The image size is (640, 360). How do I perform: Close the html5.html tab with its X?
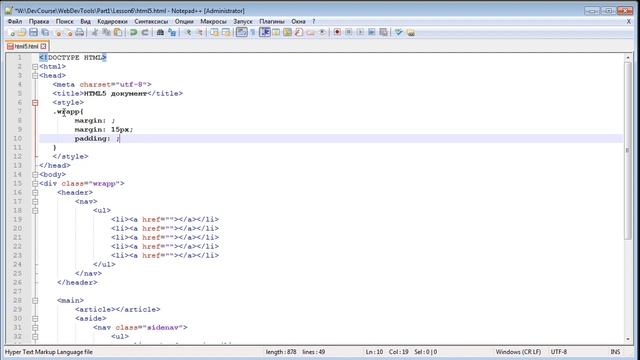coord(43,46)
